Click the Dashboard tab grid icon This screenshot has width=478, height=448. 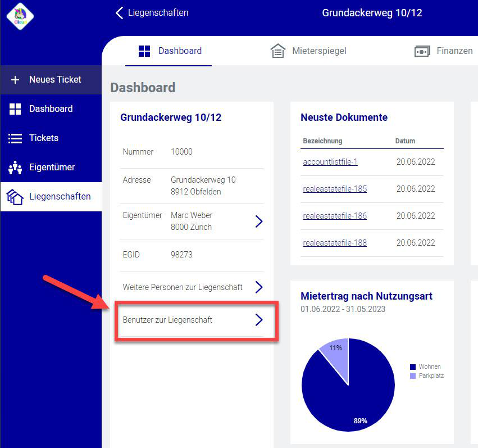point(144,51)
